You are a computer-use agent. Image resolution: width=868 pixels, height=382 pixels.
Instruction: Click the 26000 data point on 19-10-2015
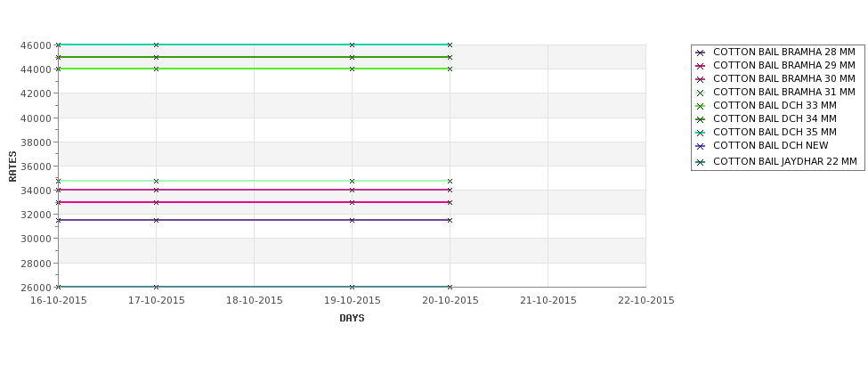pos(352,287)
